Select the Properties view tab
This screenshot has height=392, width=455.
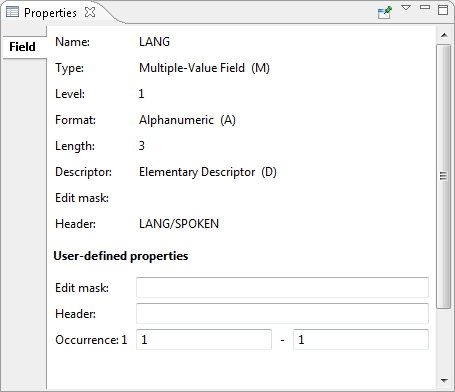click(50, 13)
